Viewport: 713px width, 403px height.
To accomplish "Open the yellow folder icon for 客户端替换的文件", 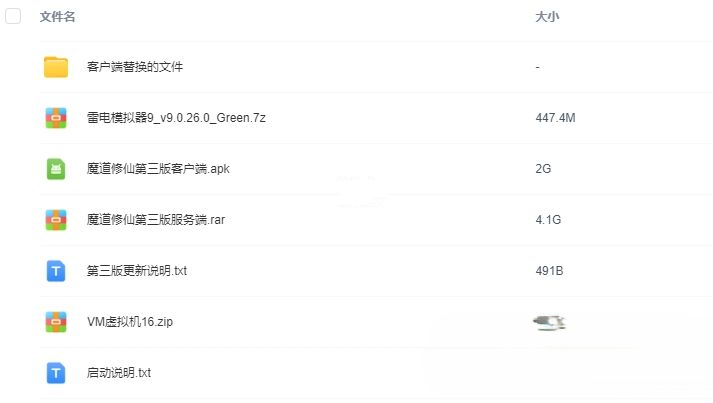I will point(56,67).
